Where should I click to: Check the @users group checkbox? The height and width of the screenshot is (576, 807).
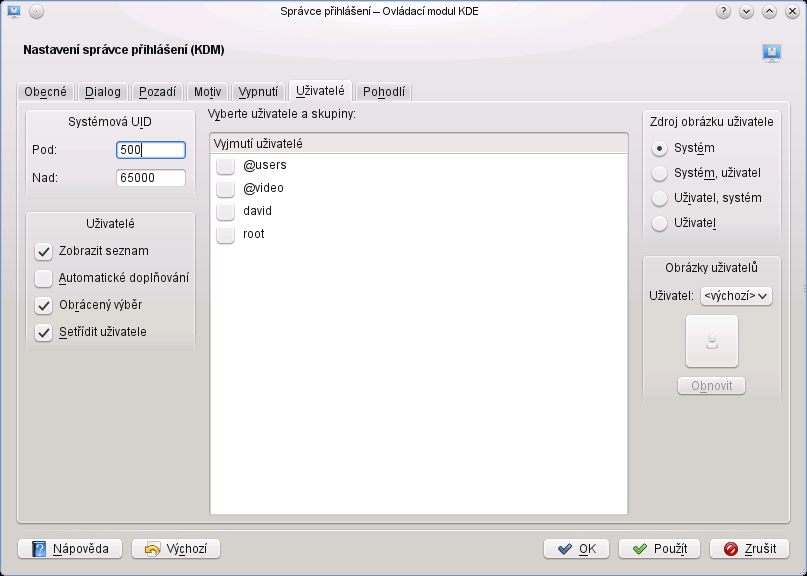[225, 165]
